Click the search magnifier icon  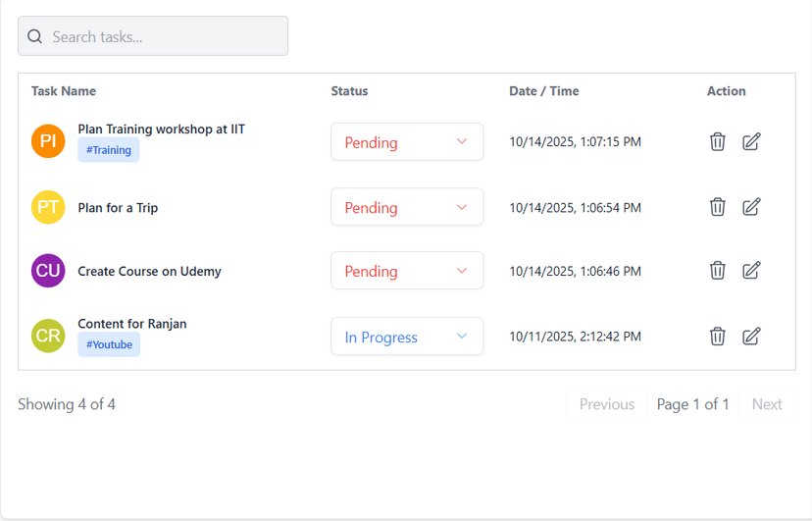pyautogui.click(x=35, y=36)
